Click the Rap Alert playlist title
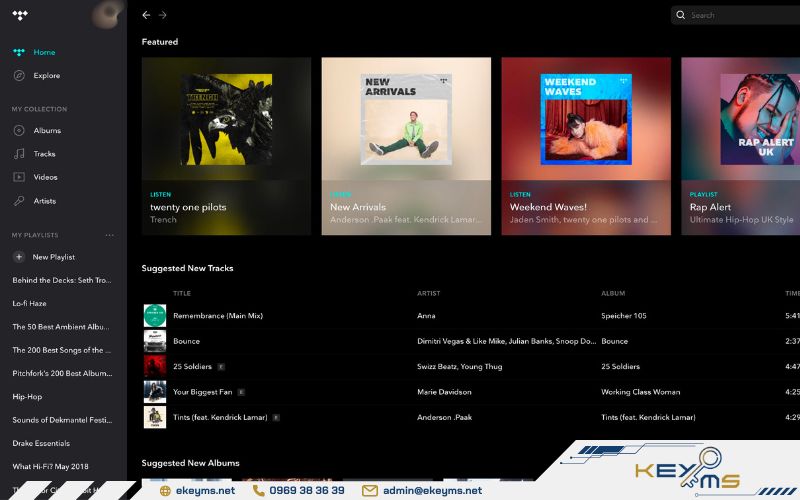The image size is (800, 500). click(x=710, y=207)
